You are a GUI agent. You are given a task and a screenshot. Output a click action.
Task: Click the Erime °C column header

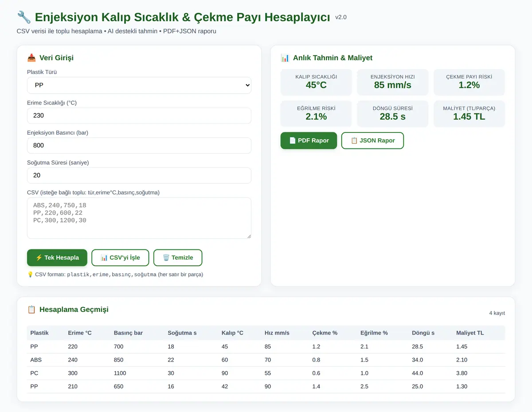[x=80, y=333]
